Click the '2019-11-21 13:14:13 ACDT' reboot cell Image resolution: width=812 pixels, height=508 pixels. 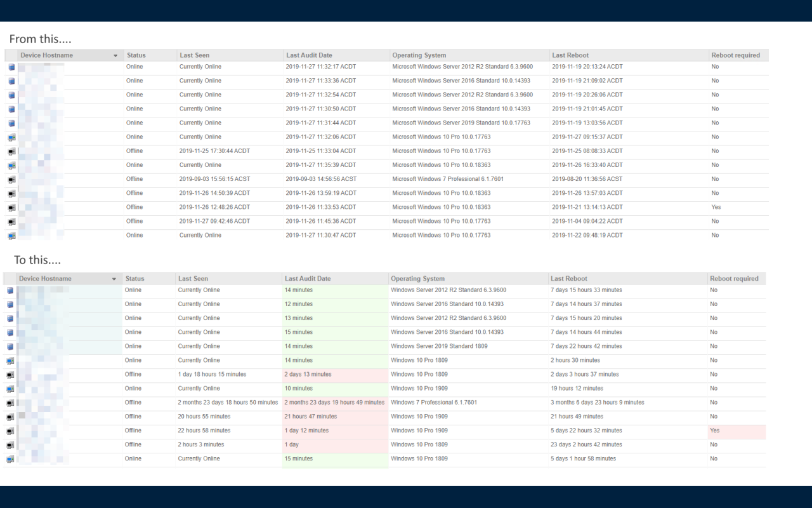[x=587, y=207]
